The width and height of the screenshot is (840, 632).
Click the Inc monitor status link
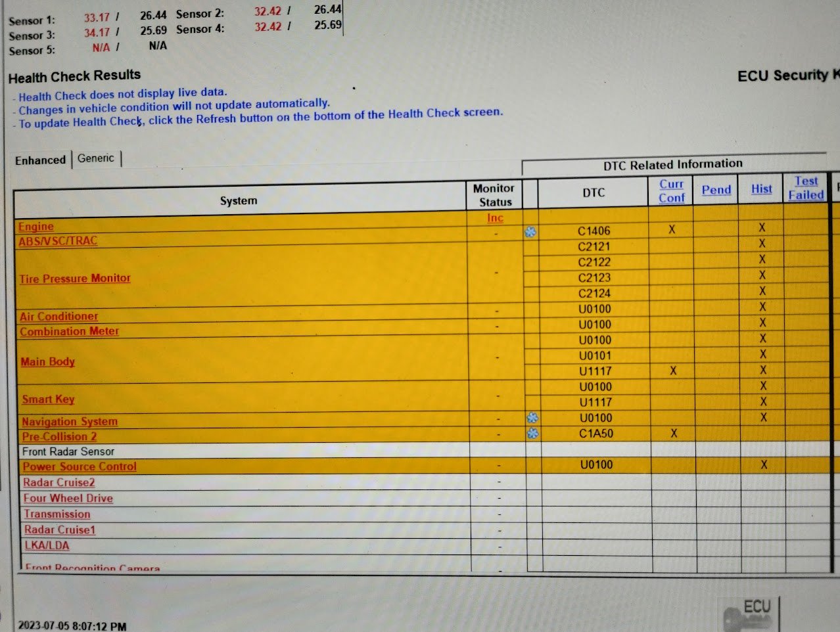pyautogui.click(x=495, y=218)
